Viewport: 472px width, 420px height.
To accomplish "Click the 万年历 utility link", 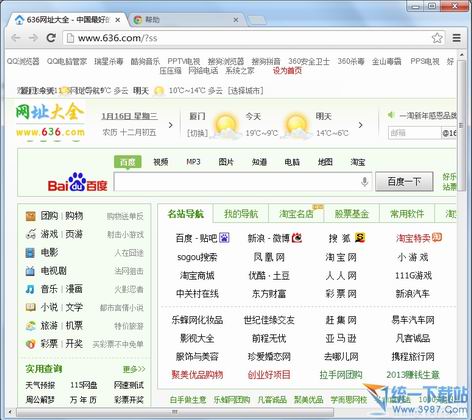I will [x=83, y=400].
